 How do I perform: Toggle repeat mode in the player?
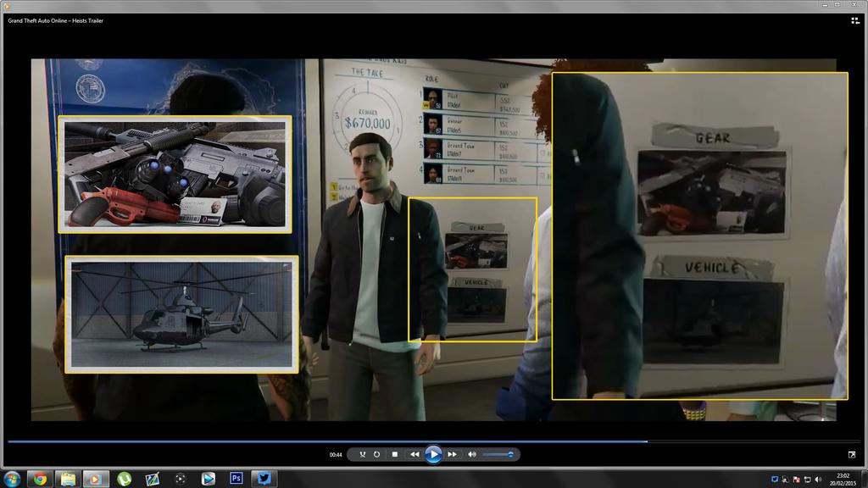click(x=377, y=454)
